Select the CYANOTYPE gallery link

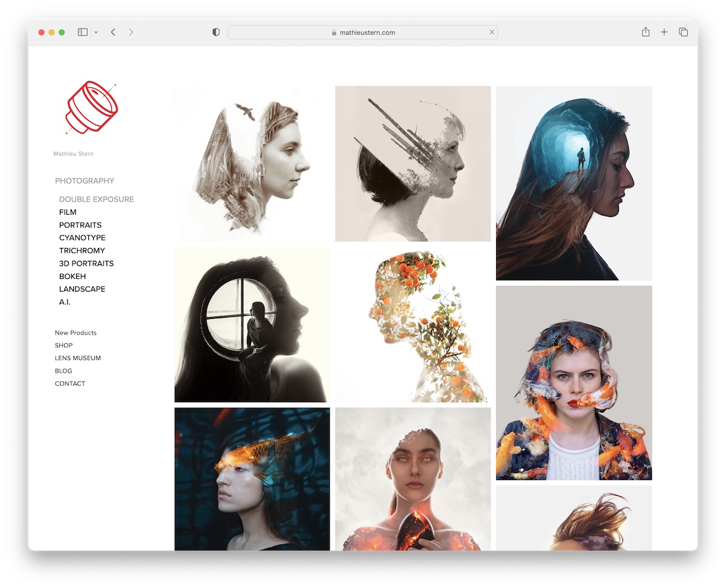[x=82, y=238]
